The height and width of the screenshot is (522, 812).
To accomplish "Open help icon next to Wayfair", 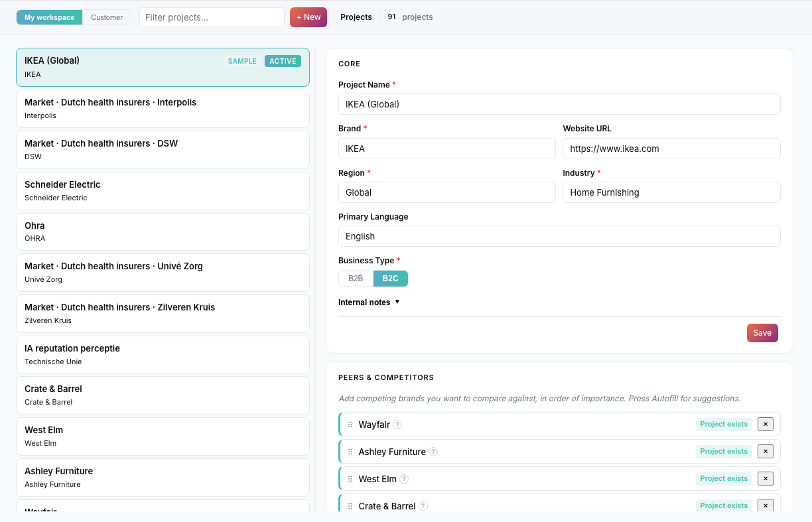I will coord(397,424).
